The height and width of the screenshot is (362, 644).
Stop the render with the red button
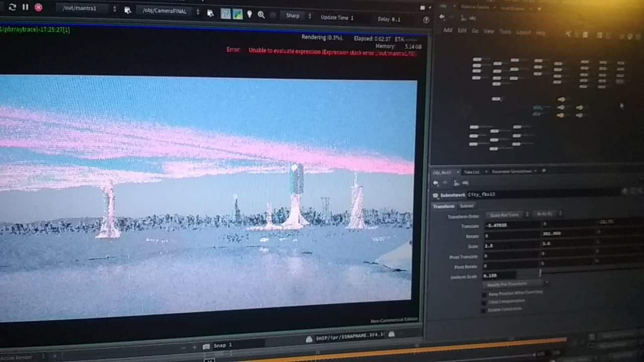[x=38, y=8]
